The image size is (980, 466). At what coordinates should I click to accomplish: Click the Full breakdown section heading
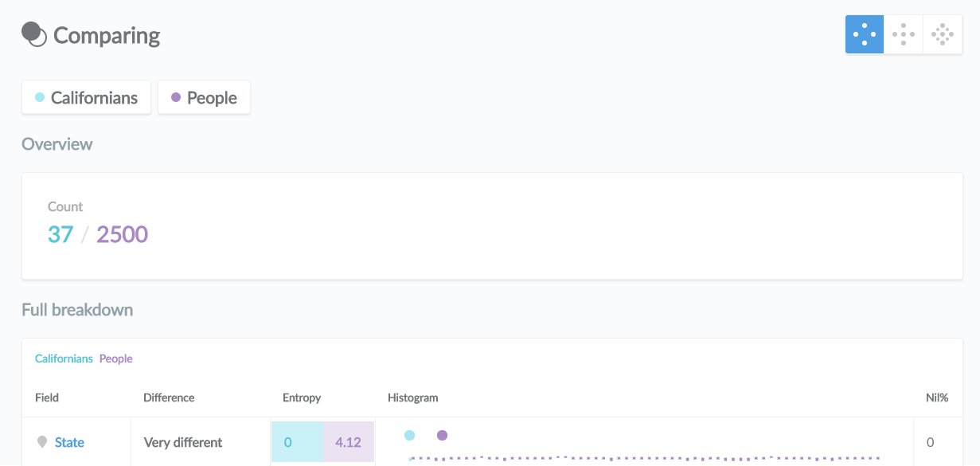77,310
